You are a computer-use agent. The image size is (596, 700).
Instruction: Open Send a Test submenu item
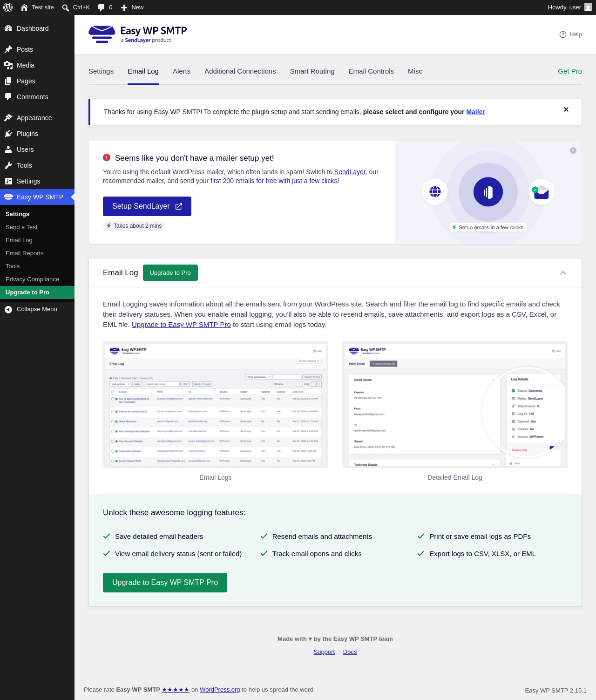pyautogui.click(x=21, y=227)
